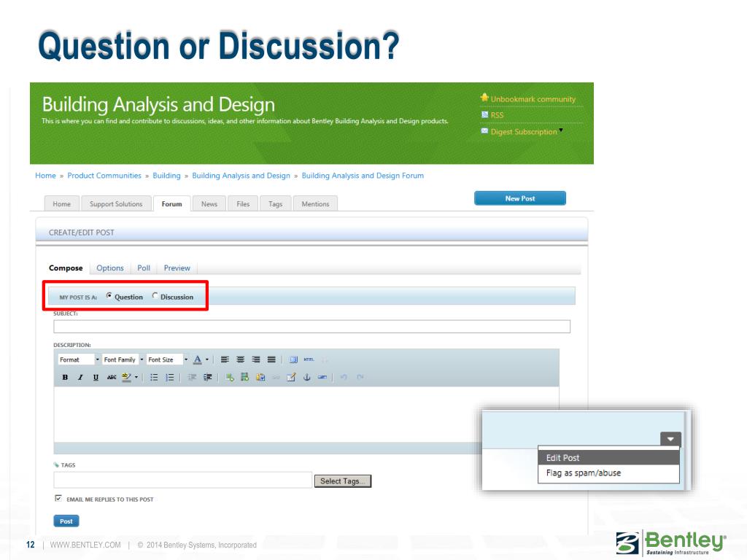Toggle bold formatting in description editor
The height and width of the screenshot is (560, 747).
65,377
